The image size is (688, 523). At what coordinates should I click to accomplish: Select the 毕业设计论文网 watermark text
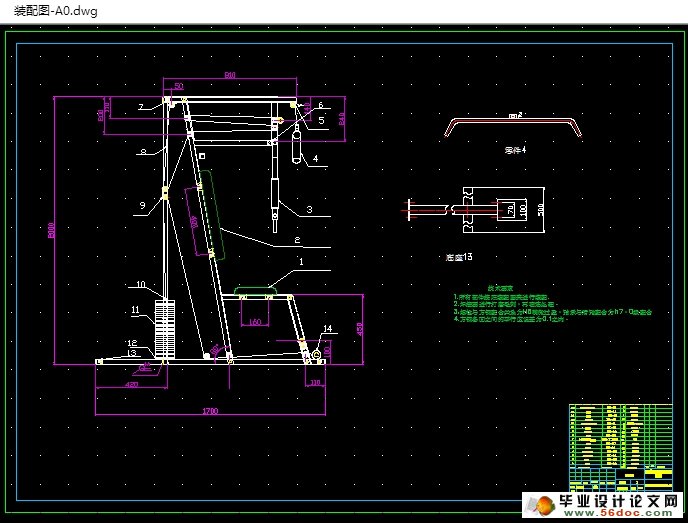click(x=619, y=500)
